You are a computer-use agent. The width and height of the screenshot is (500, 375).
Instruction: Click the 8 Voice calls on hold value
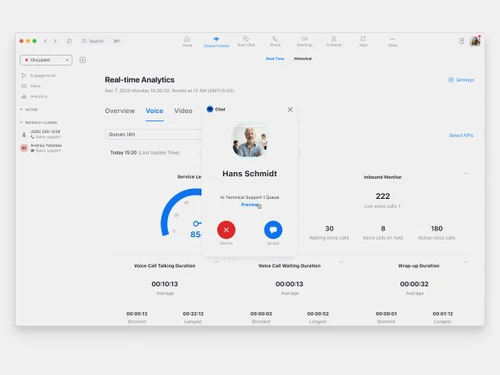click(383, 229)
